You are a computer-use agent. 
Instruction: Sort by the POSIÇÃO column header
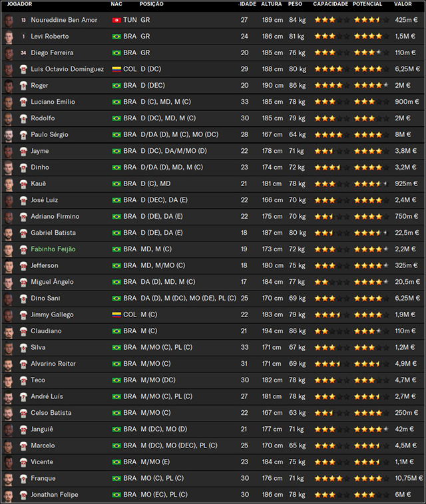[x=152, y=4]
